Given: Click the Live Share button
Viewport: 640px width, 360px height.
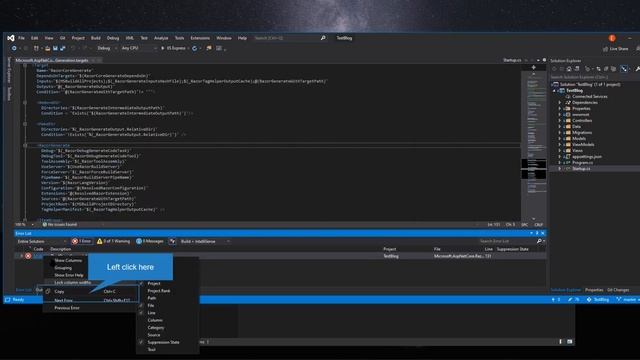Looking at the screenshot, I should pos(616,49).
